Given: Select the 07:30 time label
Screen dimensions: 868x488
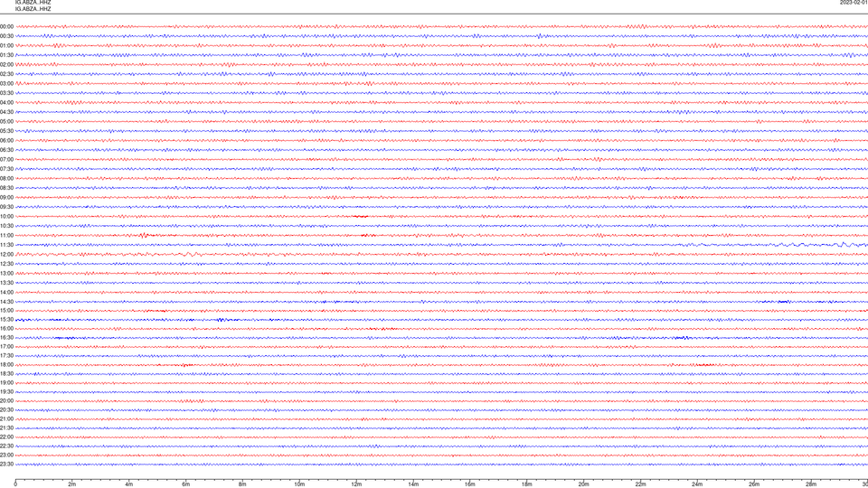Looking at the screenshot, I should click(x=6, y=169).
